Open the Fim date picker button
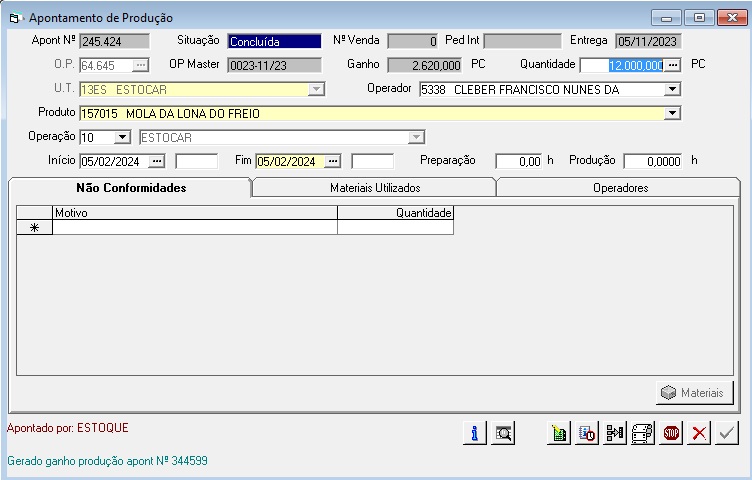752x480 pixels. pyautogui.click(x=334, y=161)
